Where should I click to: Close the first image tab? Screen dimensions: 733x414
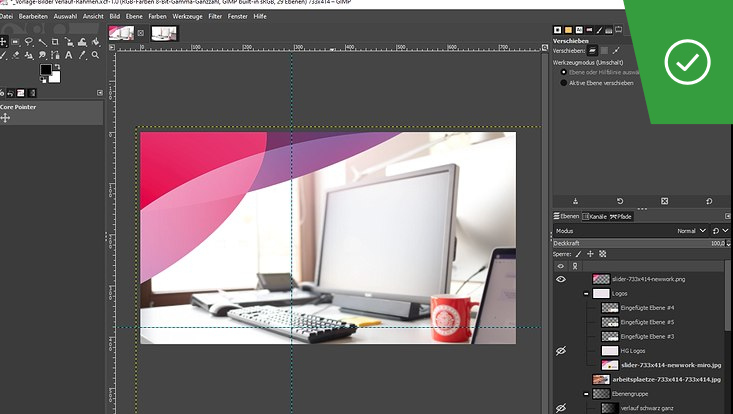(141, 33)
